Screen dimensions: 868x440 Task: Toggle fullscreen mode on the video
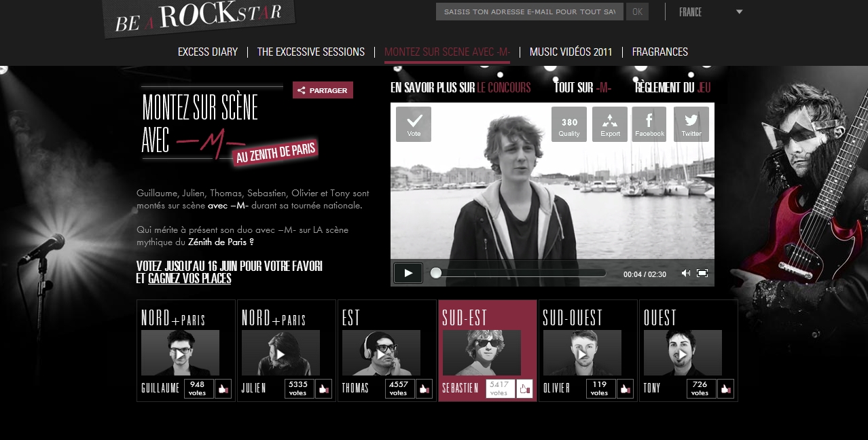coord(702,273)
